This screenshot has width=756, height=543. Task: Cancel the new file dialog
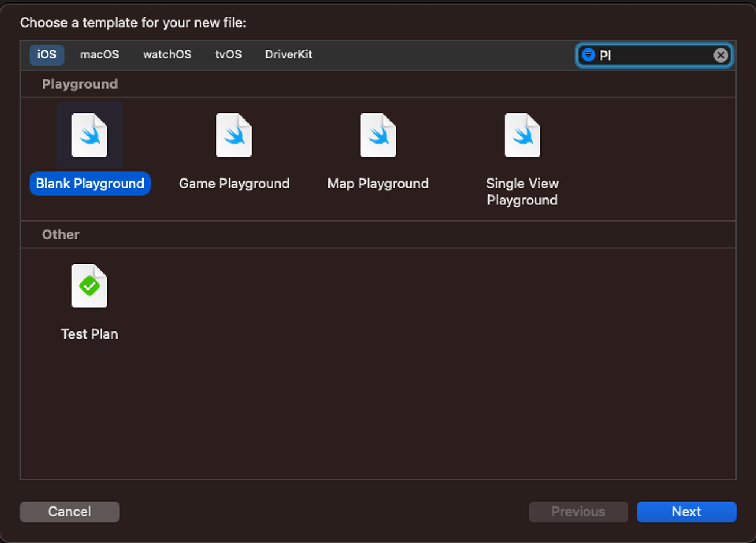click(70, 512)
